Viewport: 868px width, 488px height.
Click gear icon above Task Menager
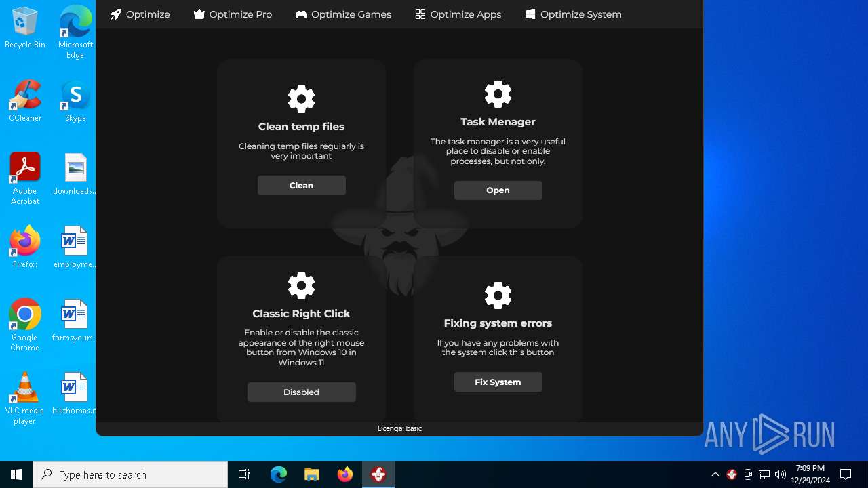tap(498, 94)
